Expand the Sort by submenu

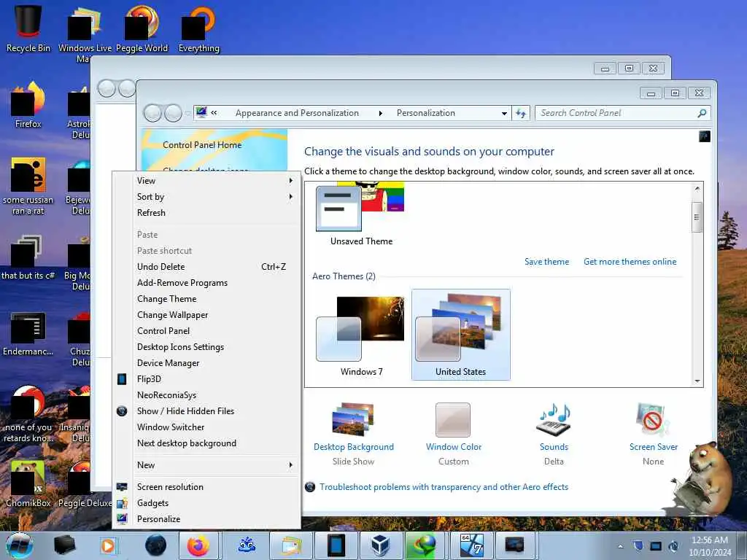[206, 197]
